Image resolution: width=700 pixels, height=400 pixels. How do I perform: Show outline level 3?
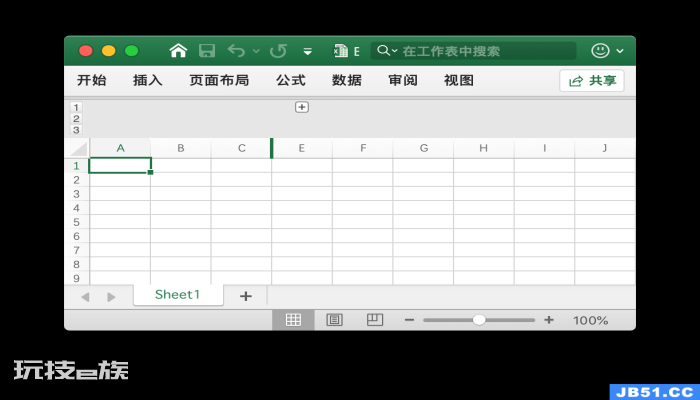click(x=76, y=129)
